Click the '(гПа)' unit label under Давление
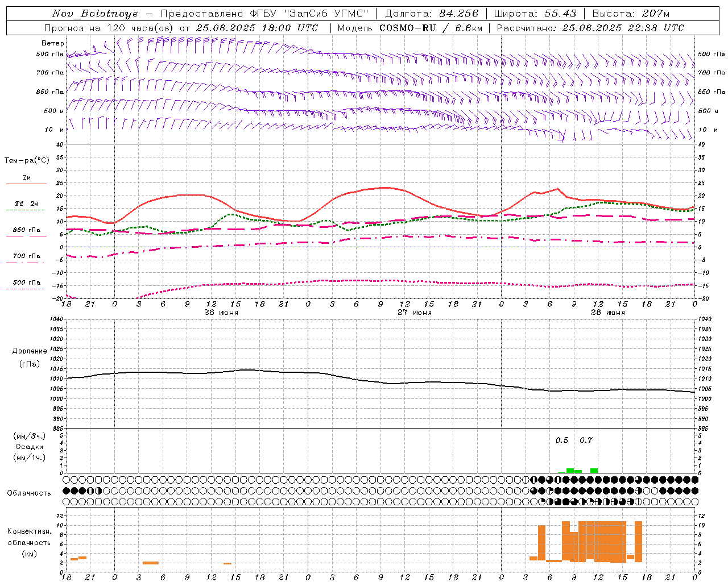 (30, 364)
